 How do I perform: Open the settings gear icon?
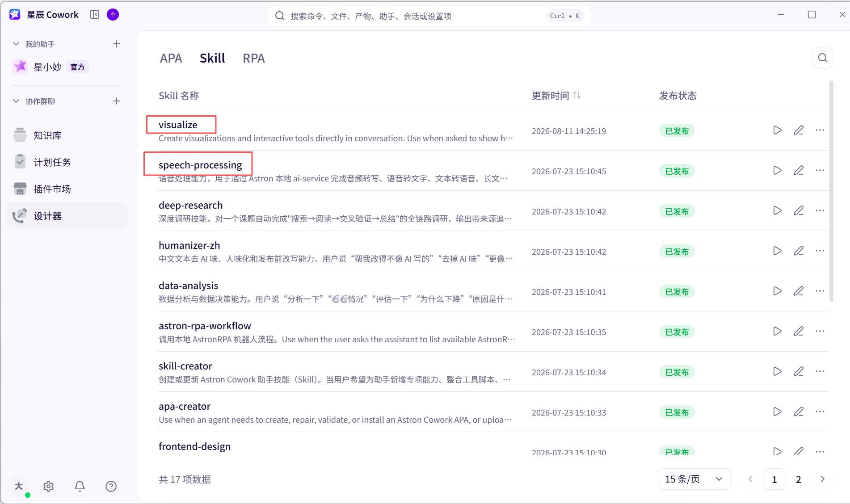tap(49, 486)
